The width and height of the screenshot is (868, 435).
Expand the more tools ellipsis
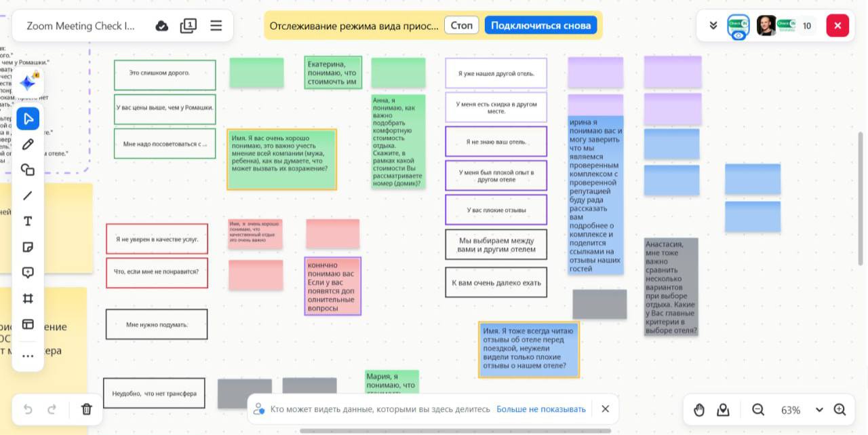28,356
